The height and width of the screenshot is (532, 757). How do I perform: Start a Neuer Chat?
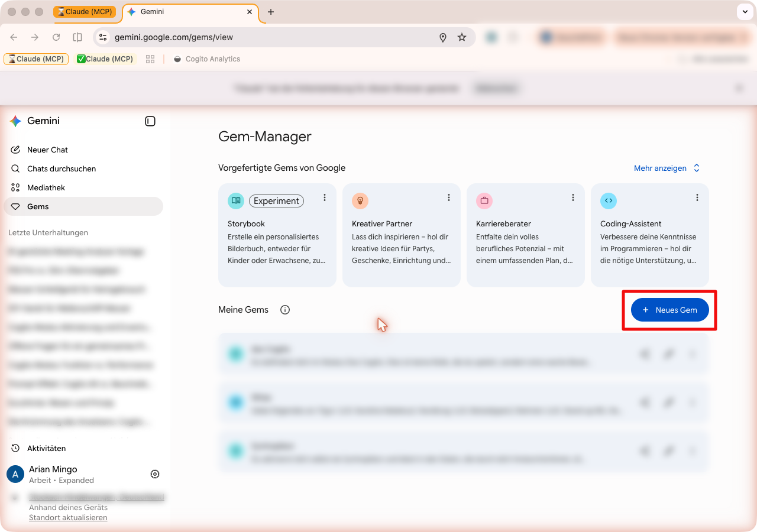tap(83, 150)
